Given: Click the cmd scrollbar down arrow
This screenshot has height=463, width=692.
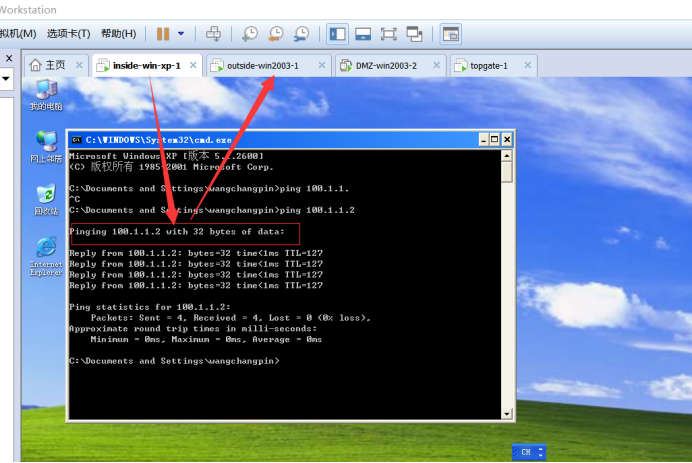Looking at the screenshot, I should [507, 414].
